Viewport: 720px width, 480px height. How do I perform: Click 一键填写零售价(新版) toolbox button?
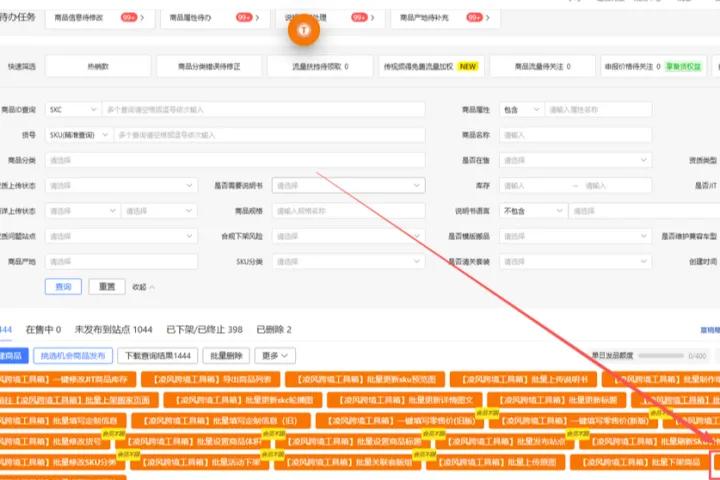click(x=574, y=420)
